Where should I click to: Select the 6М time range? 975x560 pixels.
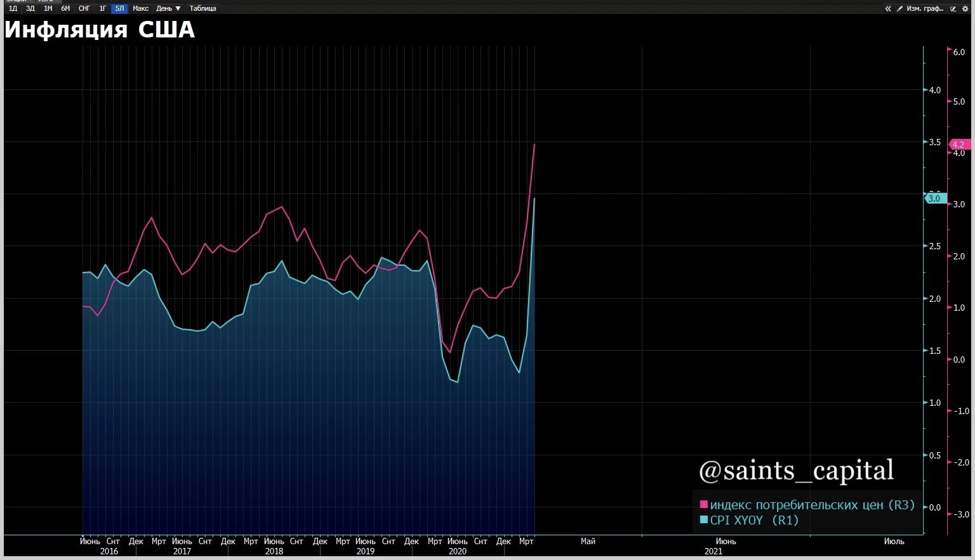(65, 8)
